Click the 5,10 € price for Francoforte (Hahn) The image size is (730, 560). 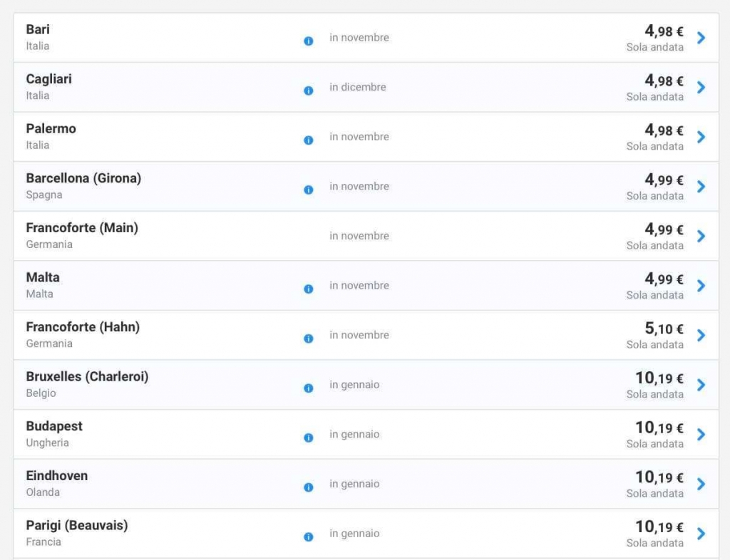click(x=663, y=328)
